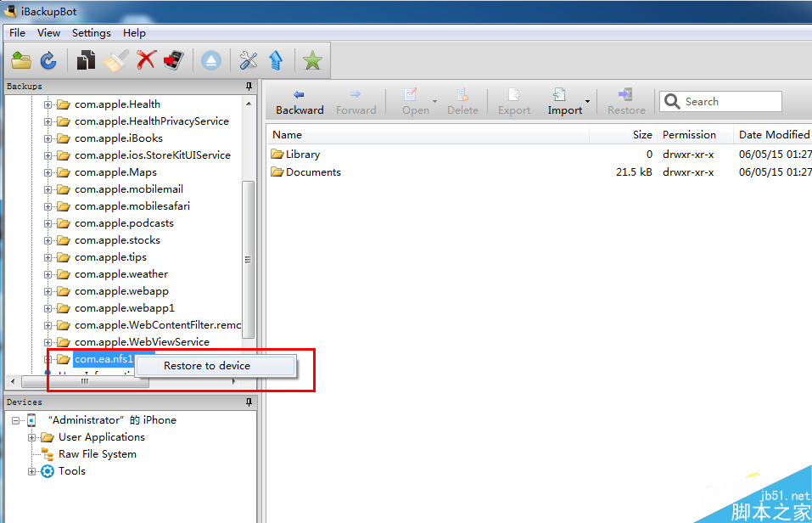Click the Open button in file toolbar
This screenshot has height=523, width=812.
coord(415,102)
